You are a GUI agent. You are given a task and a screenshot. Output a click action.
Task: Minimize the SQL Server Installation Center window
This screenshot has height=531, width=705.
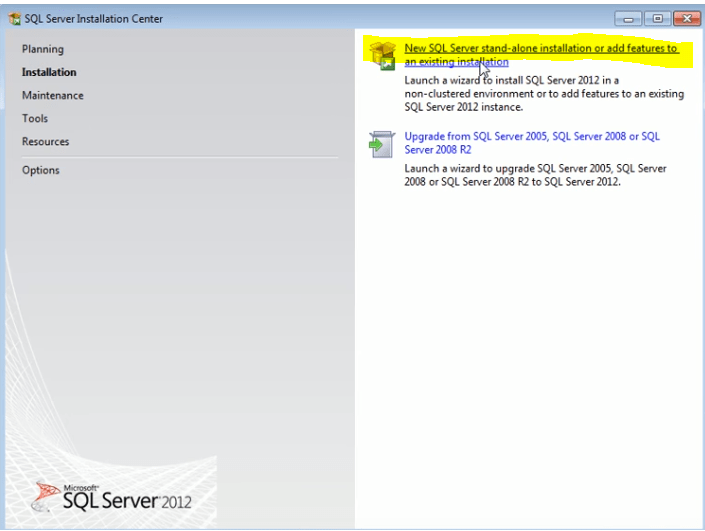click(x=628, y=19)
